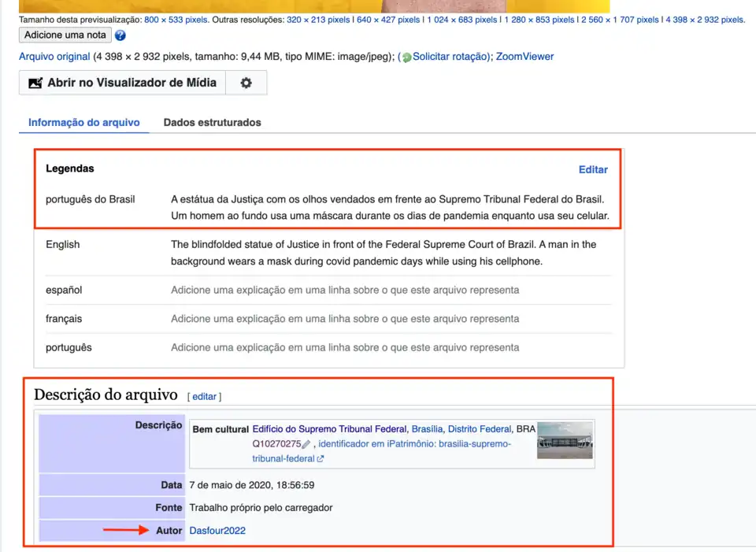Switch to the Dados estruturados tab
This screenshot has height=552, width=756.
pos(212,123)
